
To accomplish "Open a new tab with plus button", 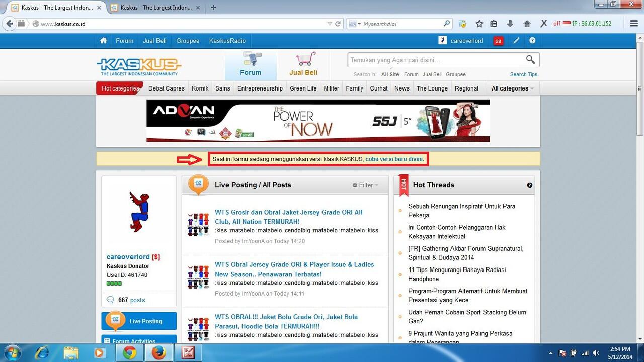I will 214,8.
